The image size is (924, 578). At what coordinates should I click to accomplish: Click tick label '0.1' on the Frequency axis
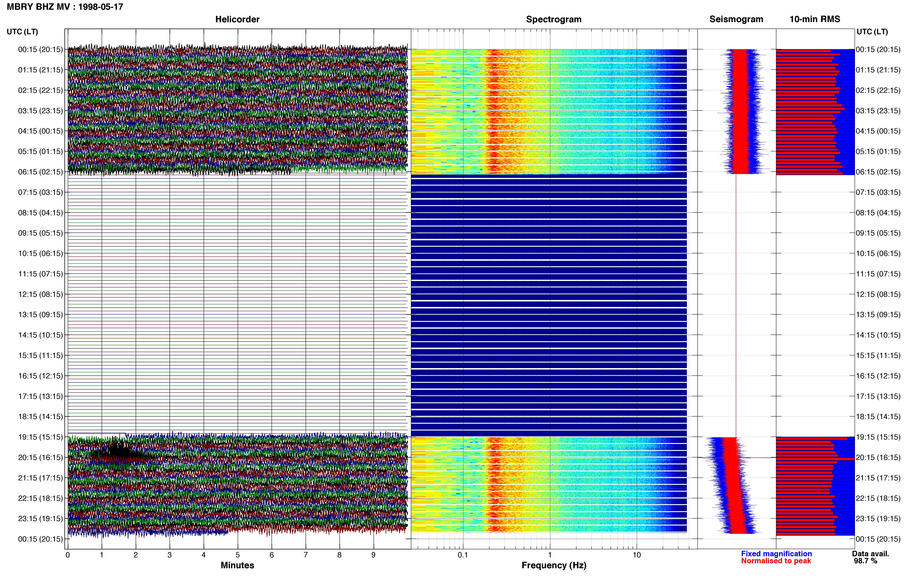[463, 555]
